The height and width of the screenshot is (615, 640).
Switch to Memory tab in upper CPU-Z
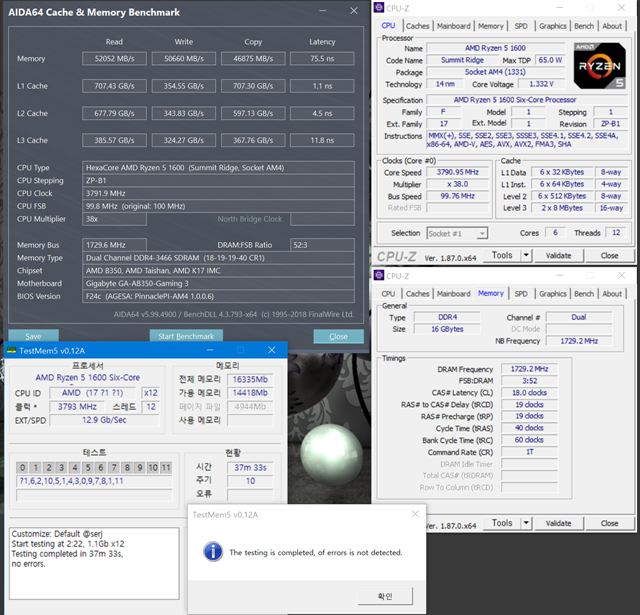pos(491,26)
